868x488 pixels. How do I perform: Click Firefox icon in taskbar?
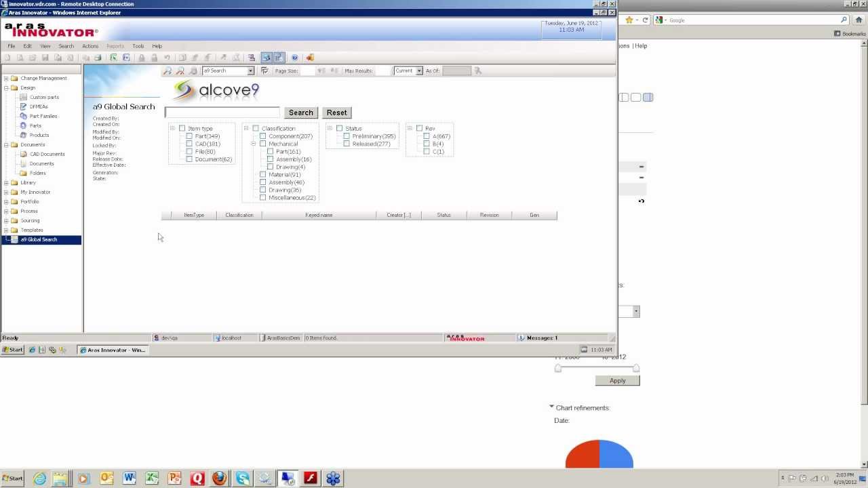coord(219,479)
